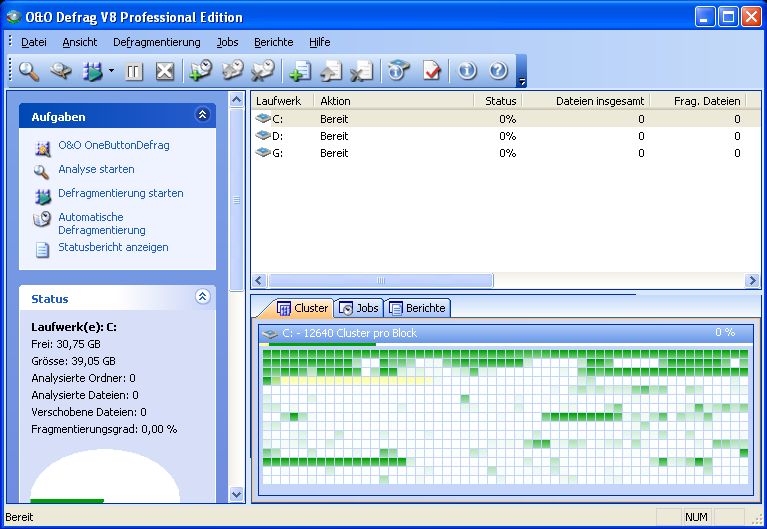This screenshot has height=529, width=767.
Task: Switch to the Berichte tab
Action: [x=418, y=308]
